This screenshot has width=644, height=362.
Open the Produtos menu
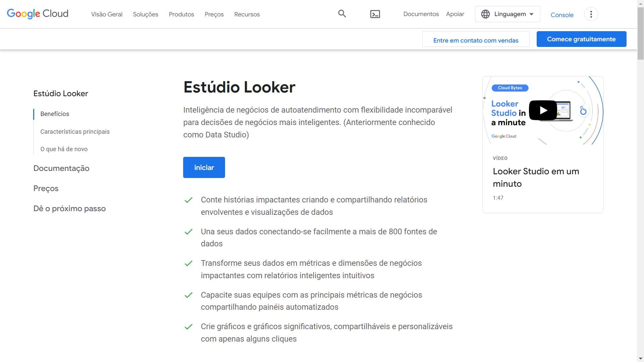coord(181,14)
